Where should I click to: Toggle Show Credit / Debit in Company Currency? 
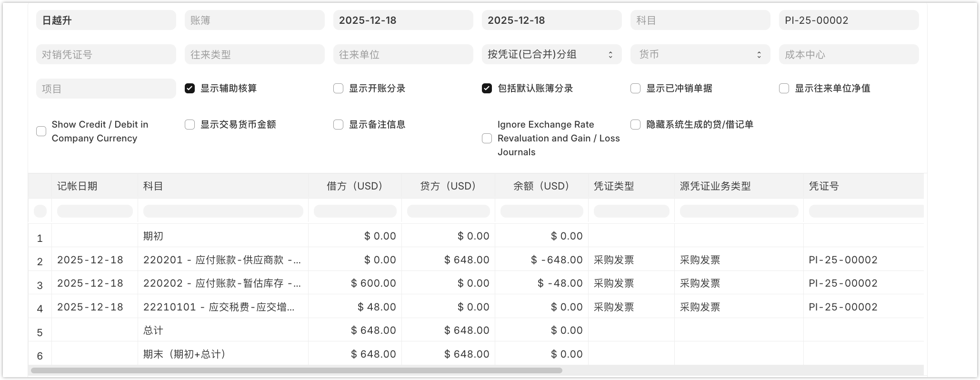coord(41,131)
